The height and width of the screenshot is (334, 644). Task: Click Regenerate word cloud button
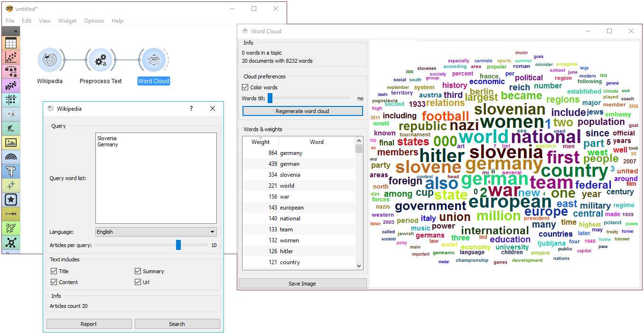click(302, 111)
